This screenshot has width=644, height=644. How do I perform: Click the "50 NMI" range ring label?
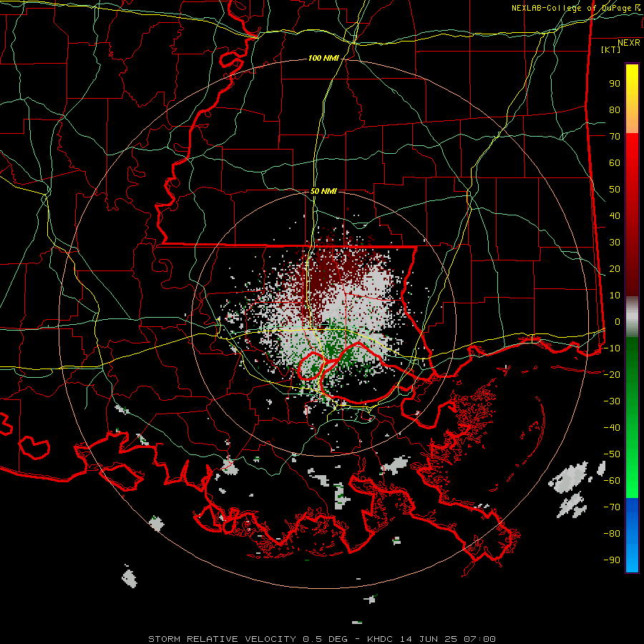click(323, 191)
